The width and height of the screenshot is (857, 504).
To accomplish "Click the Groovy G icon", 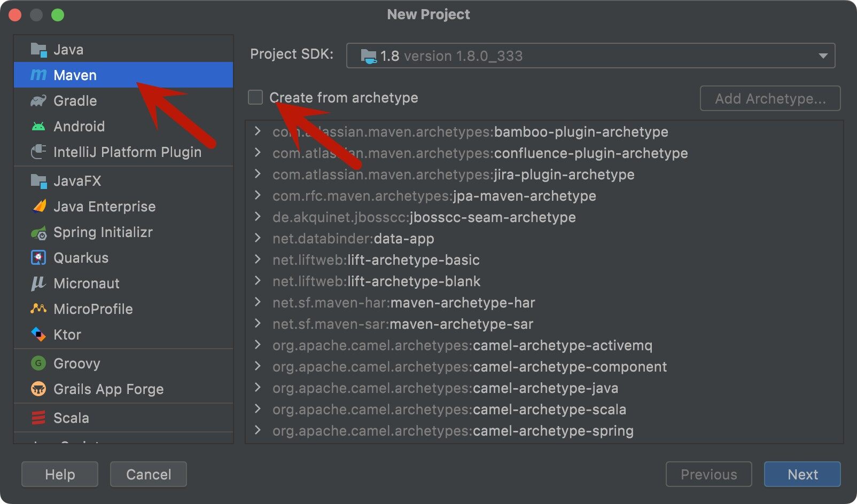I will pyautogui.click(x=38, y=364).
